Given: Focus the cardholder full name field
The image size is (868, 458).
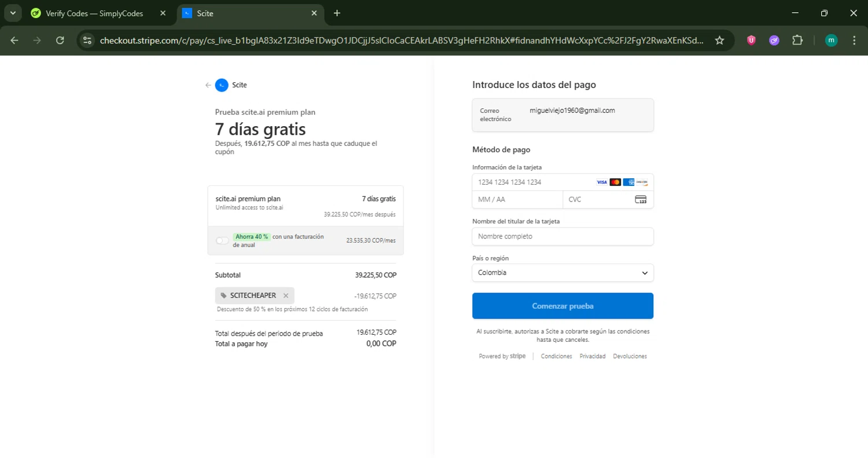Looking at the screenshot, I should pyautogui.click(x=563, y=236).
